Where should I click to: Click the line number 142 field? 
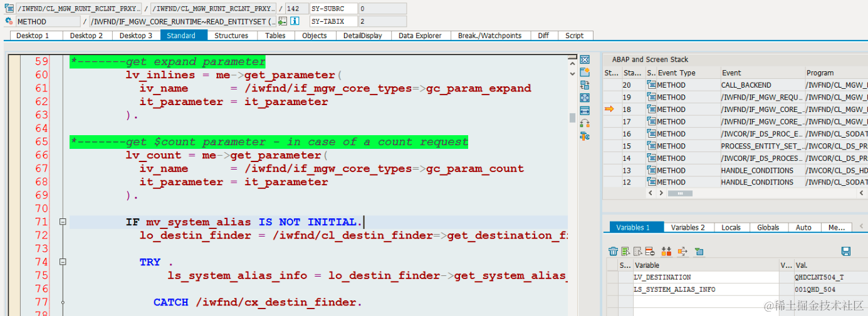coord(296,9)
